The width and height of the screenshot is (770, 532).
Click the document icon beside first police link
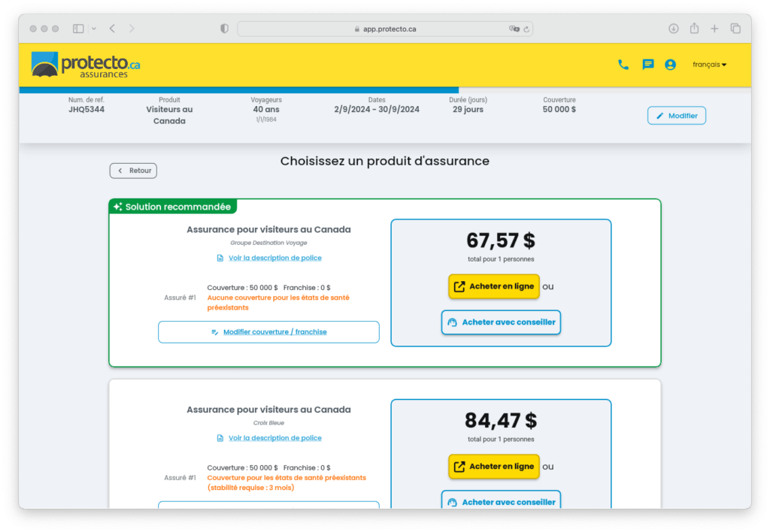(220, 258)
